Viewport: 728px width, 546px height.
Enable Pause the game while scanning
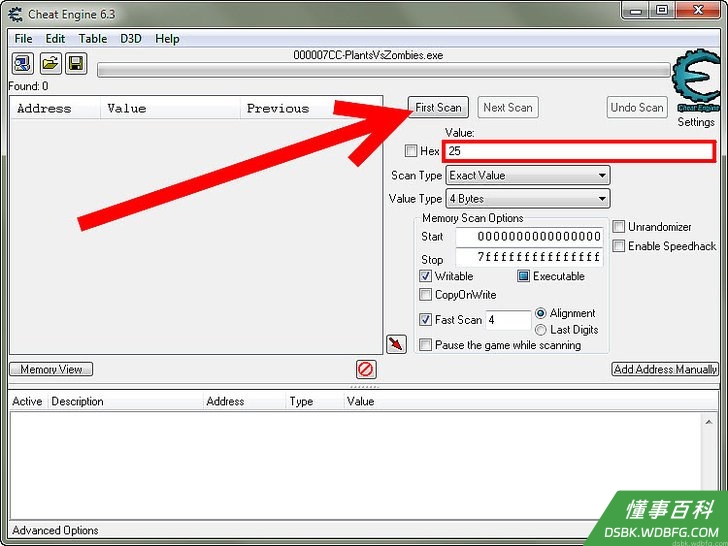pos(425,345)
